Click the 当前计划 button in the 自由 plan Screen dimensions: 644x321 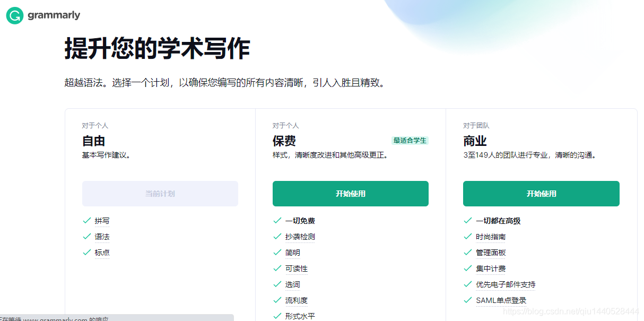[x=160, y=194]
